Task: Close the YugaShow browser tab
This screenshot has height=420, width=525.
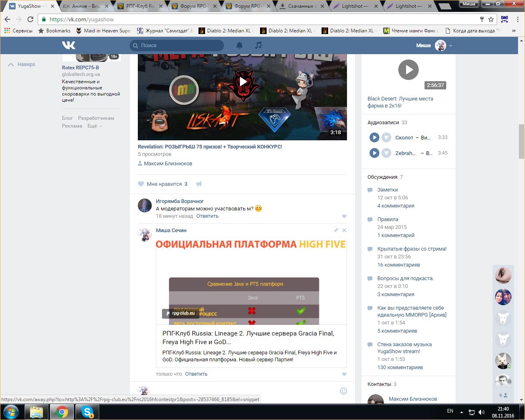Action: pyautogui.click(x=52, y=6)
